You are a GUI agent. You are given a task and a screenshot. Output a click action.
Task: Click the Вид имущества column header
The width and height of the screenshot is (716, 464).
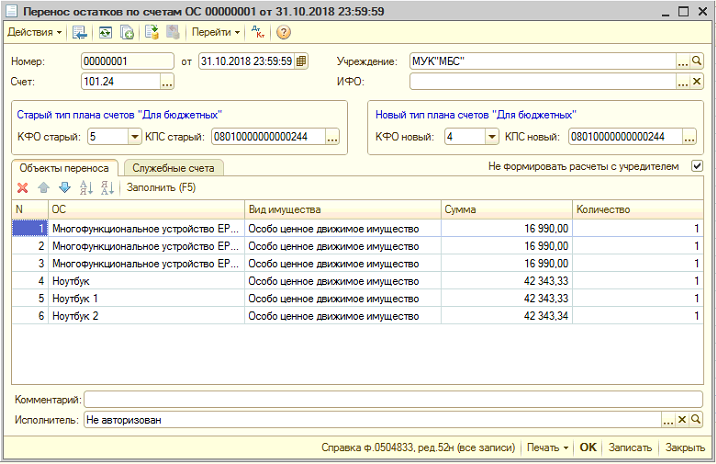342,210
